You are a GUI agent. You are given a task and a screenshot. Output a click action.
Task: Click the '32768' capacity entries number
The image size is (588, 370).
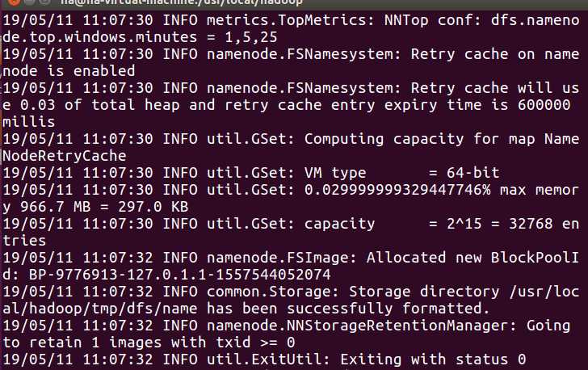(x=530, y=224)
